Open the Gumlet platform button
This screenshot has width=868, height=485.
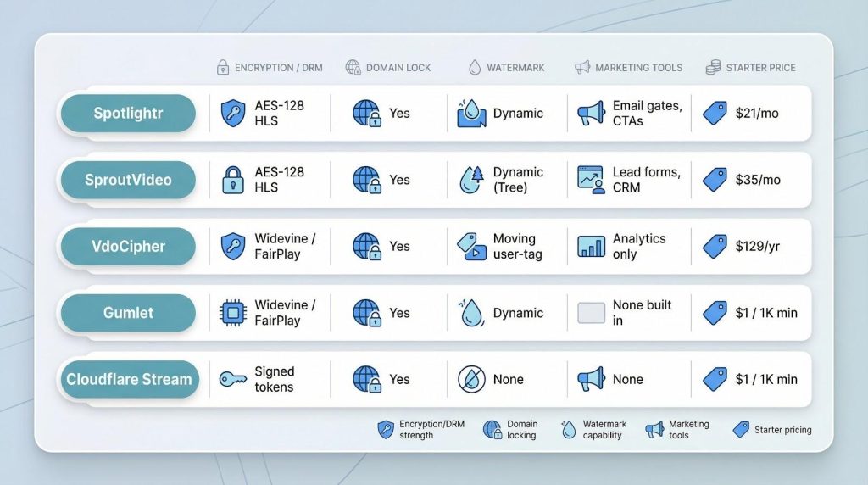click(x=127, y=313)
